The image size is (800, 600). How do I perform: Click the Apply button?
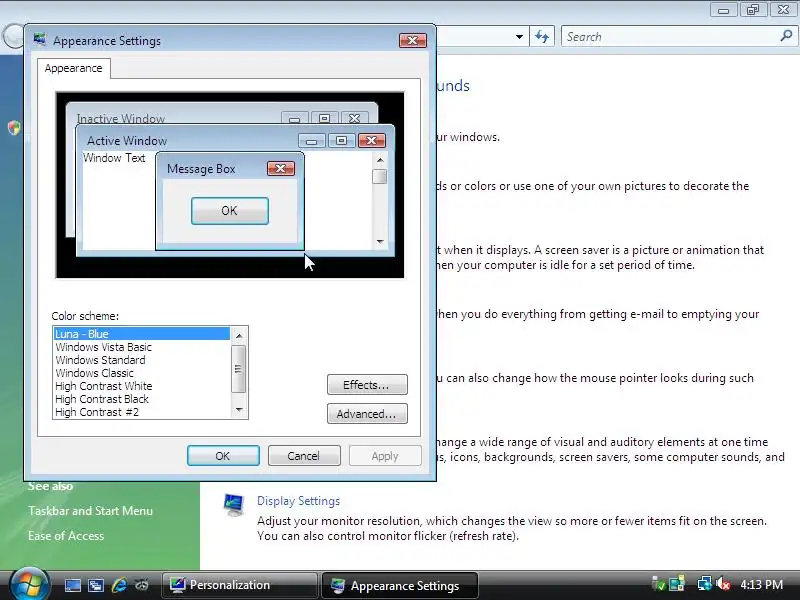[x=385, y=456]
